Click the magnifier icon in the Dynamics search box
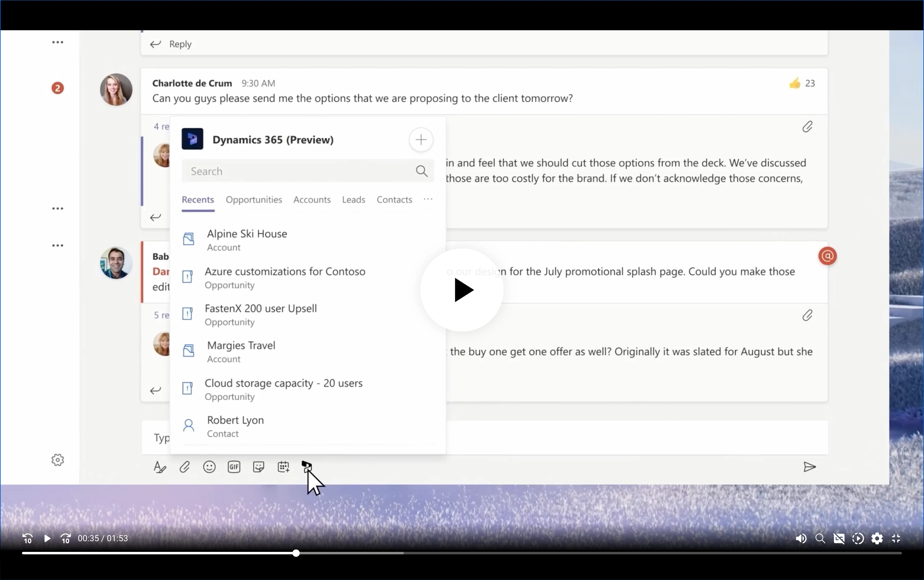This screenshot has width=924, height=580. 422,171
